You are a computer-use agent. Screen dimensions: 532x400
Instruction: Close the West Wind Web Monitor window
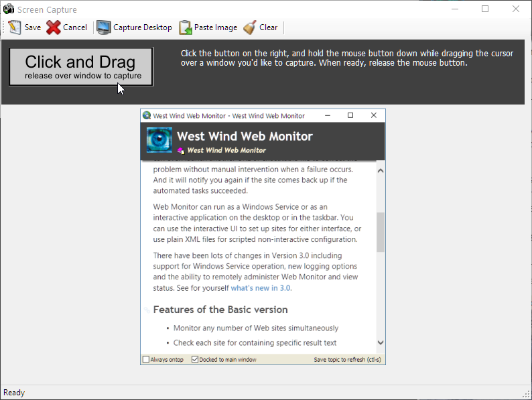point(374,116)
